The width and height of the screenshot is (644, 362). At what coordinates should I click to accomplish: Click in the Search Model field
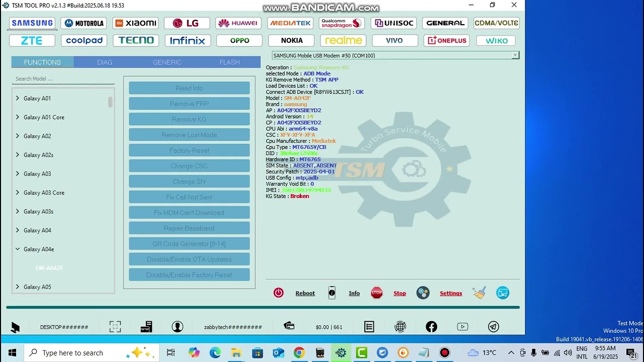(x=63, y=79)
